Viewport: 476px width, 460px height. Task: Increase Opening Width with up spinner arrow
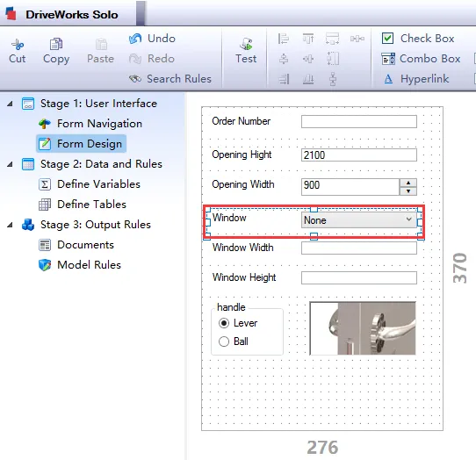(x=408, y=183)
